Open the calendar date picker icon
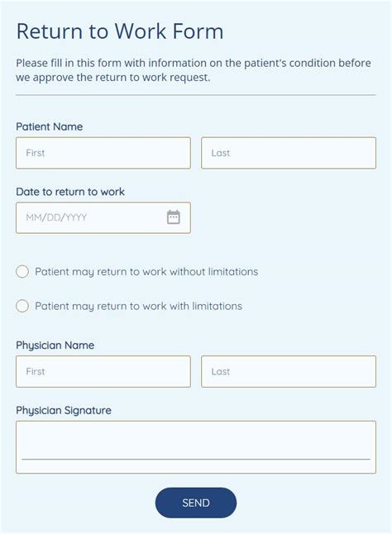 coord(174,217)
